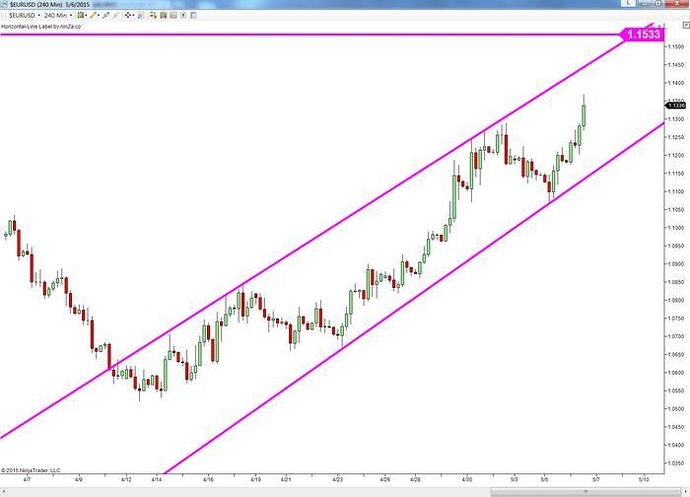Open the crosshair cursor mode dropdown
This screenshot has height=497, width=690.
129,15
